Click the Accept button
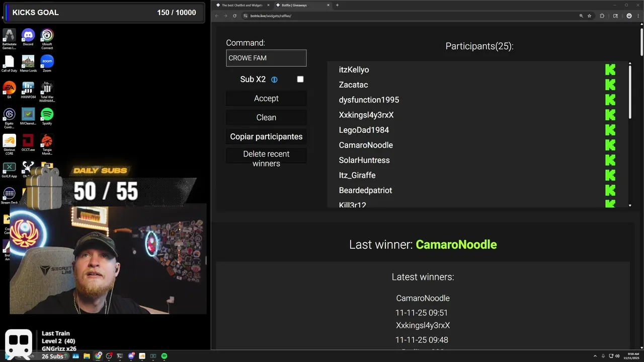Image resolution: width=644 pixels, height=362 pixels. pos(266,99)
